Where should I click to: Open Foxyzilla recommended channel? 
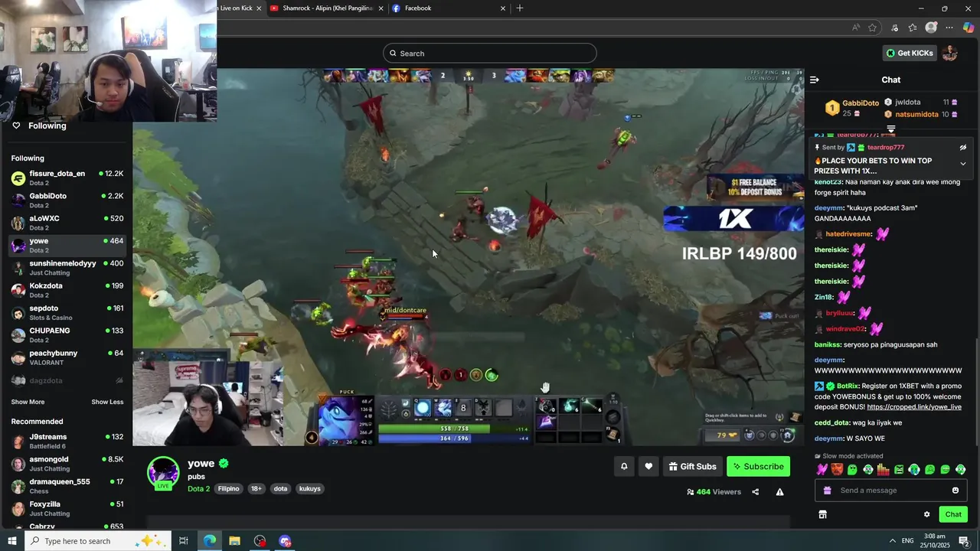[x=67, y=508]
